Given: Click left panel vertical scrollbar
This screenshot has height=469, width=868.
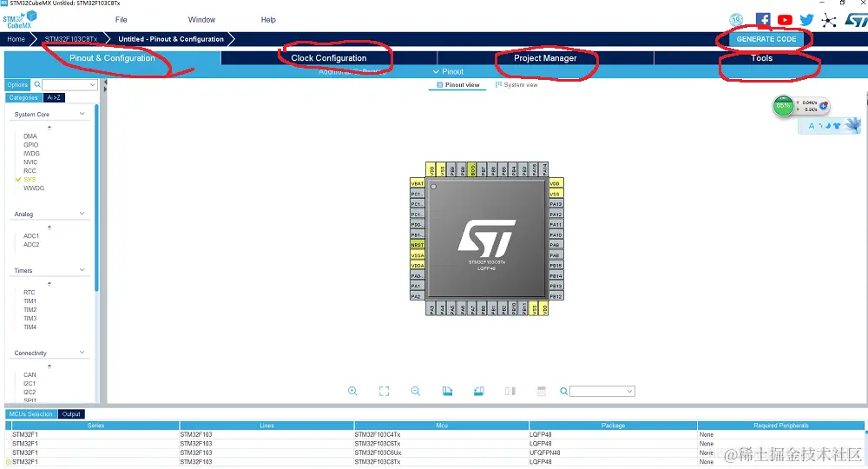Looking at the screenshot, I should point(96,198).
